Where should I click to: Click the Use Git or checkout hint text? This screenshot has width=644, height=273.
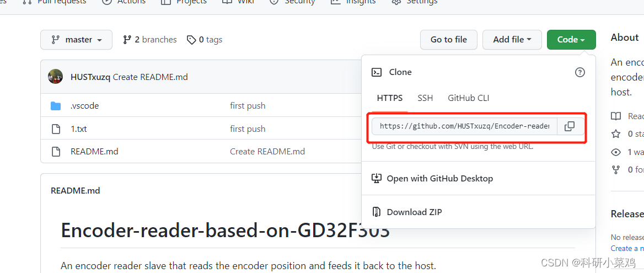[453, 147]
